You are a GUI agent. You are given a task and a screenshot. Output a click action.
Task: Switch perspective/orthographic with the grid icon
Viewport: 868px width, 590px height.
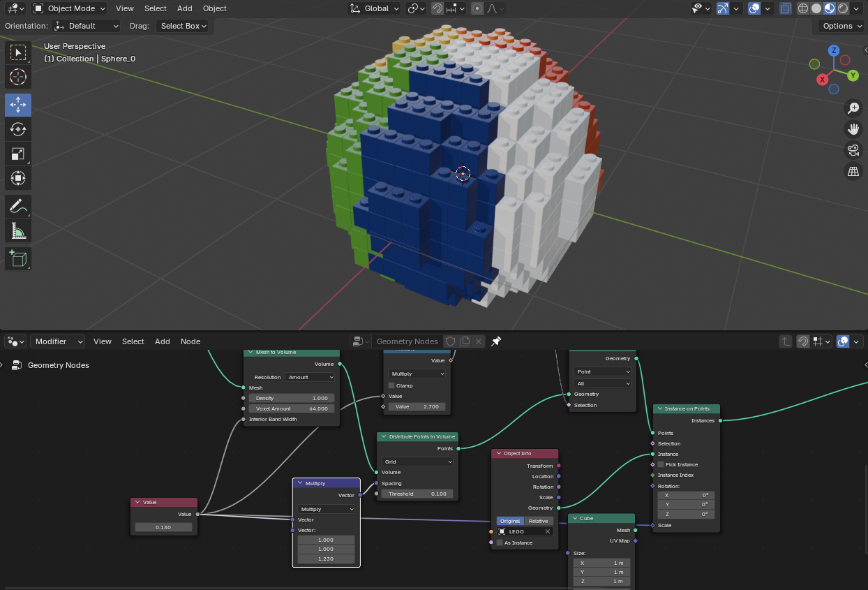coord(853,170)
